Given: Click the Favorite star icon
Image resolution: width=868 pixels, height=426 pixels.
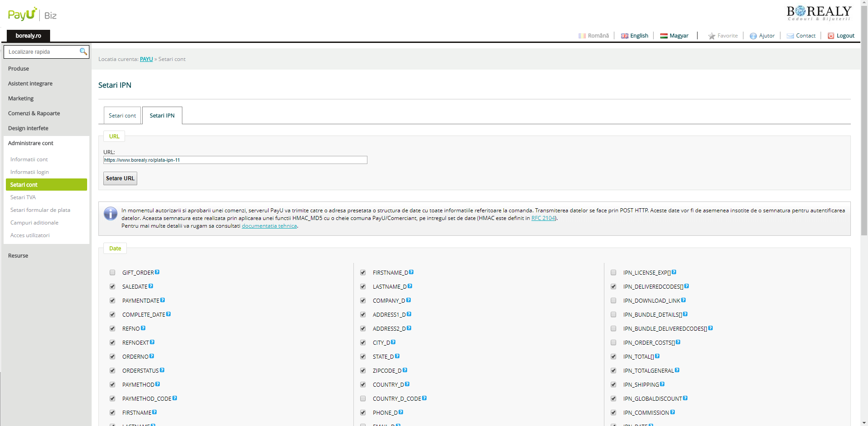Looking at the screenshot, I should [711, 36].
